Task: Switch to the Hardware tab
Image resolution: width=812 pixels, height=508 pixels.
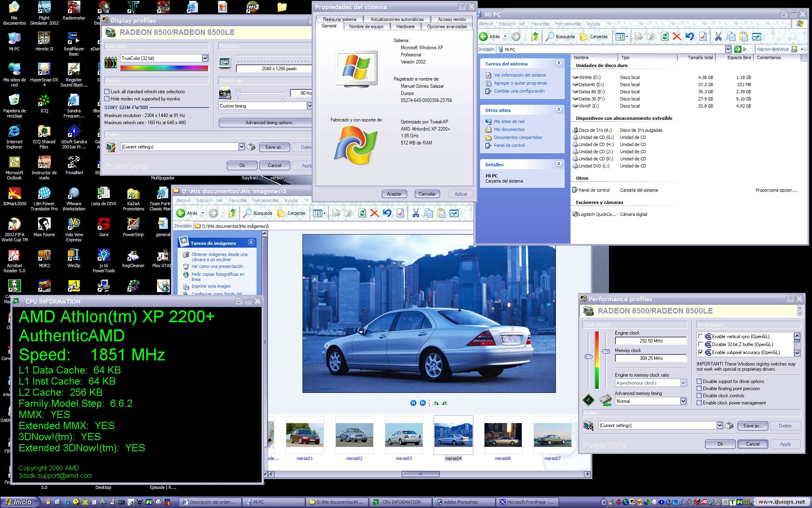Action: click(405, 27)
